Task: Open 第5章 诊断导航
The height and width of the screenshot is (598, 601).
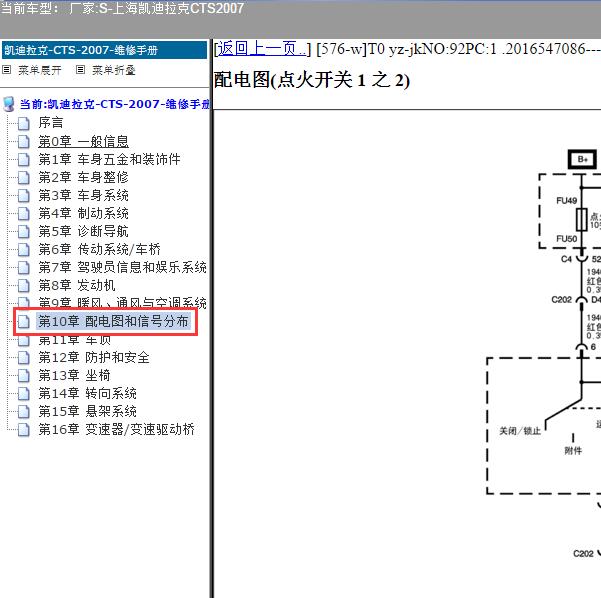Action: [83, 231]
